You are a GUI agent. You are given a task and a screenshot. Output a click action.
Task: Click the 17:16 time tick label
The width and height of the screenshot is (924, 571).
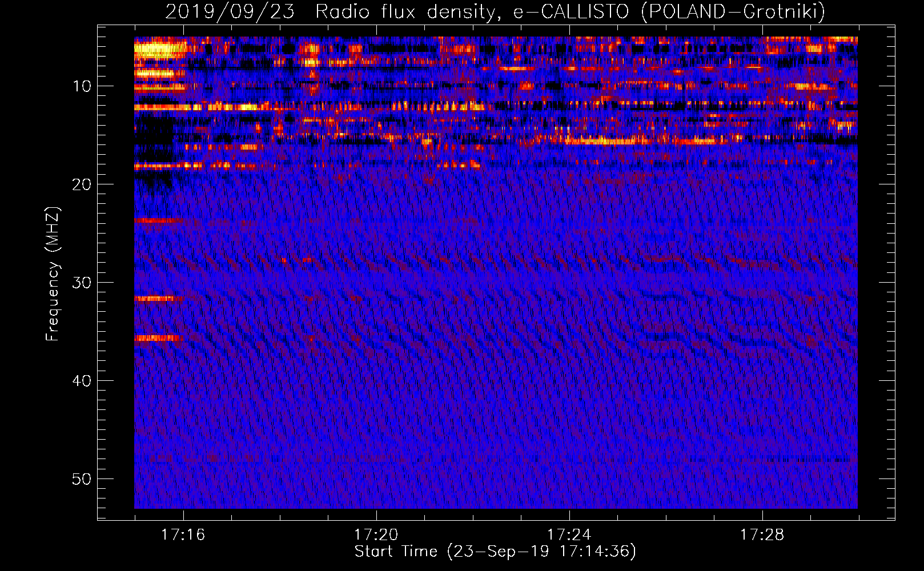(183, 535)
